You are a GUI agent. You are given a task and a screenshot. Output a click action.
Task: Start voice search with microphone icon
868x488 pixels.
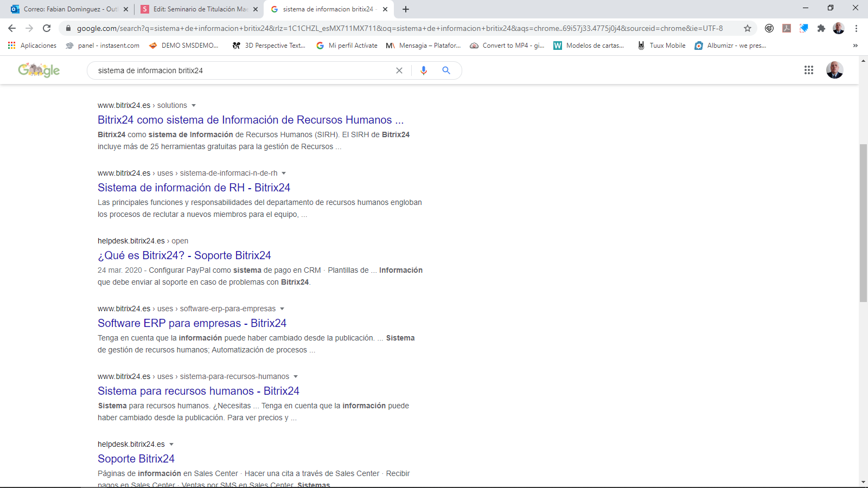[x=424, y=70]
